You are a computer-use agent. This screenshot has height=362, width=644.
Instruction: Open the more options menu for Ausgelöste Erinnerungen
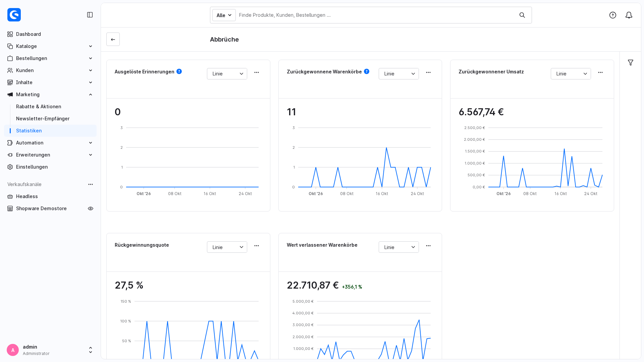[257, 72]
